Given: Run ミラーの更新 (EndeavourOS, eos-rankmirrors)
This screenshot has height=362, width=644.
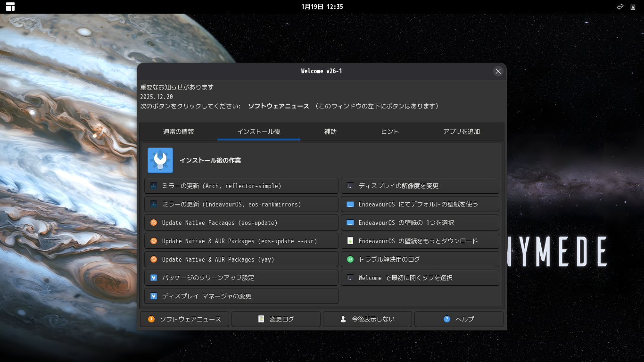Looking at the screenshot, I should (x=241, y=204).
